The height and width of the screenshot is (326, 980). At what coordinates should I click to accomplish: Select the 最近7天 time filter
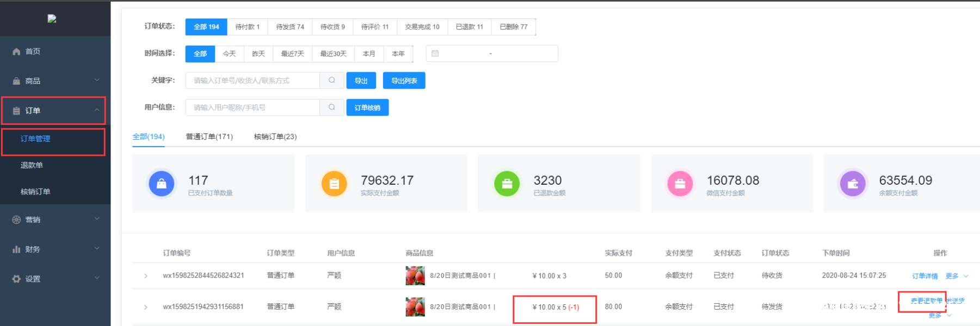click(292, 54)
